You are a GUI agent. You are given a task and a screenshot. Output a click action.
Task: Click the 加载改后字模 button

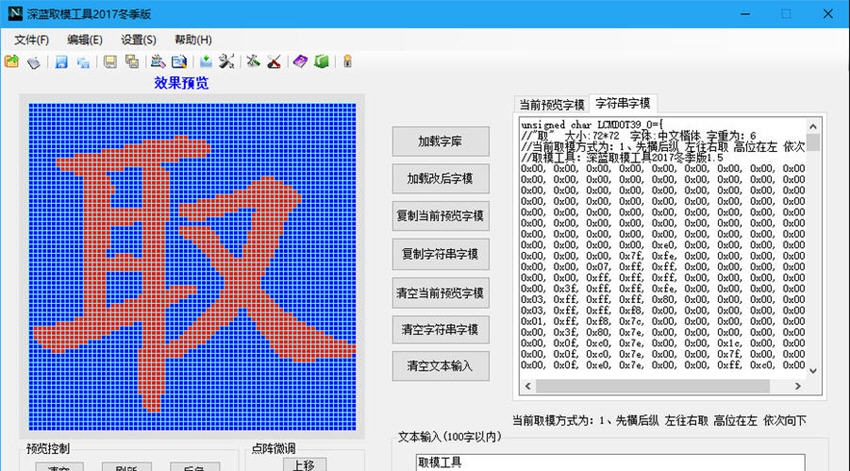click(x=440, y=179)
